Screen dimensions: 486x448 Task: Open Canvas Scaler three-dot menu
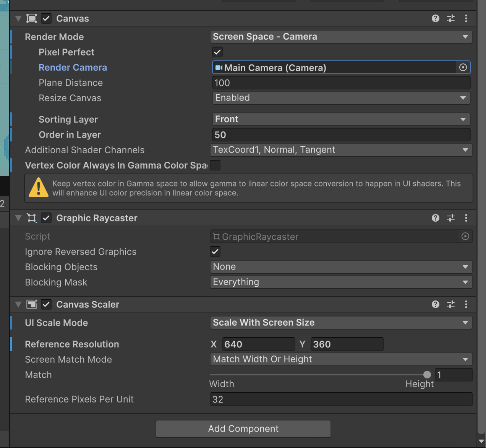[466, 304]
